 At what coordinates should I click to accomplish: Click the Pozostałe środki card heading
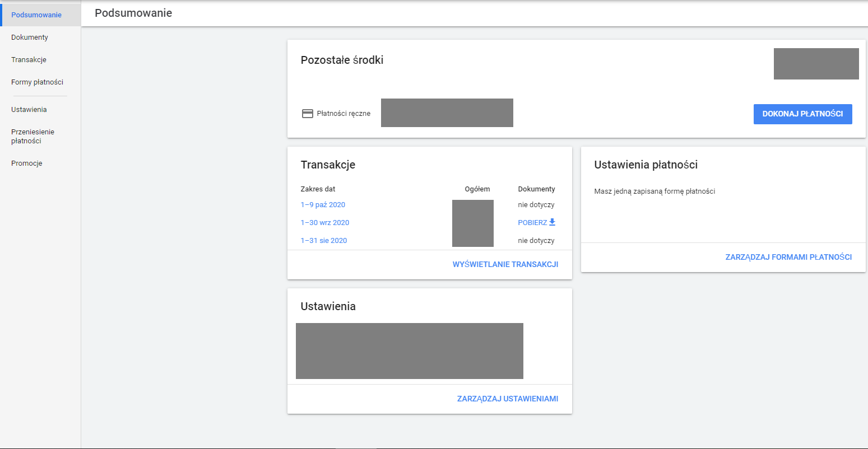[x=342, y=60]
